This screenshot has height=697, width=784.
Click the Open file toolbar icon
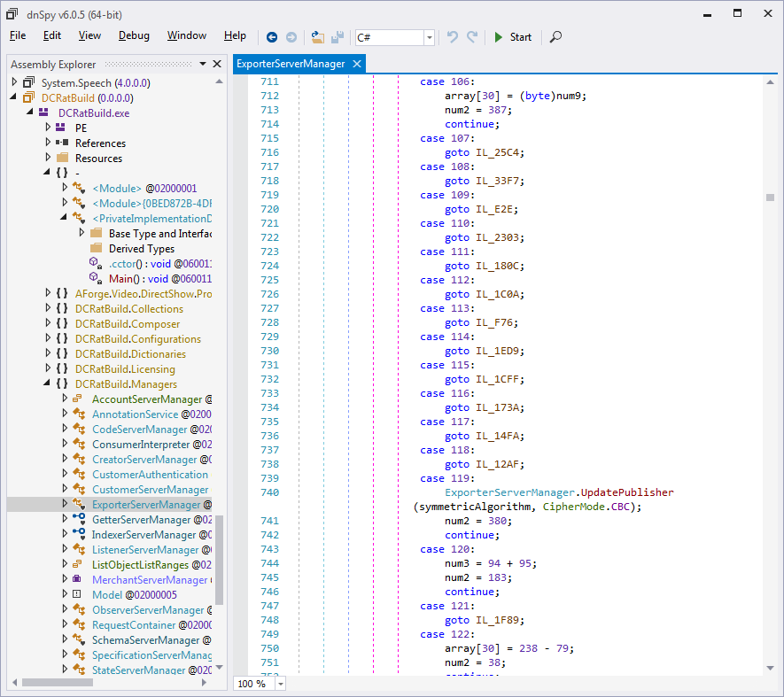(317, 37)
